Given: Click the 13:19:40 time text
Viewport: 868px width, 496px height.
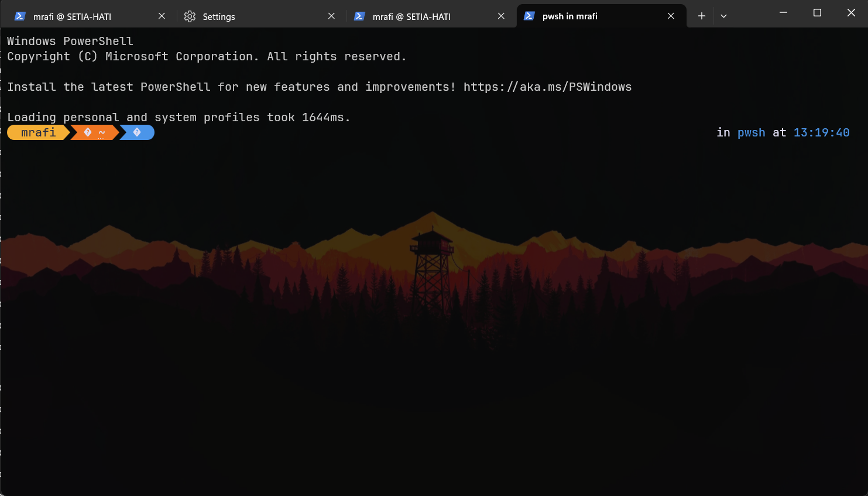Looking at the screenshot, I should point(821,132).
